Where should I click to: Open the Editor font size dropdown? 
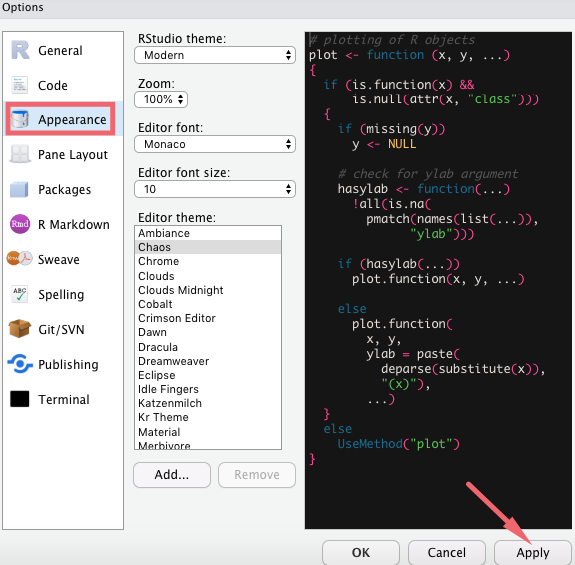(x=215, y=189)
